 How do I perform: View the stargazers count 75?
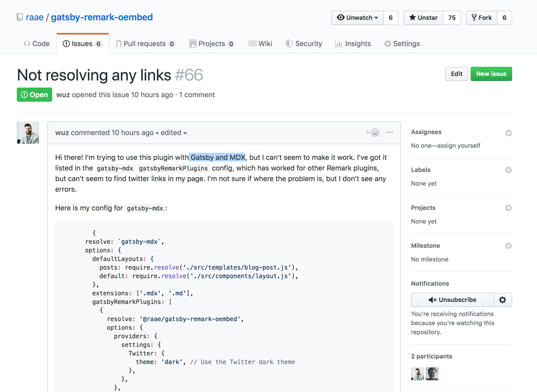pyautogui.click(x=452, y=18)
